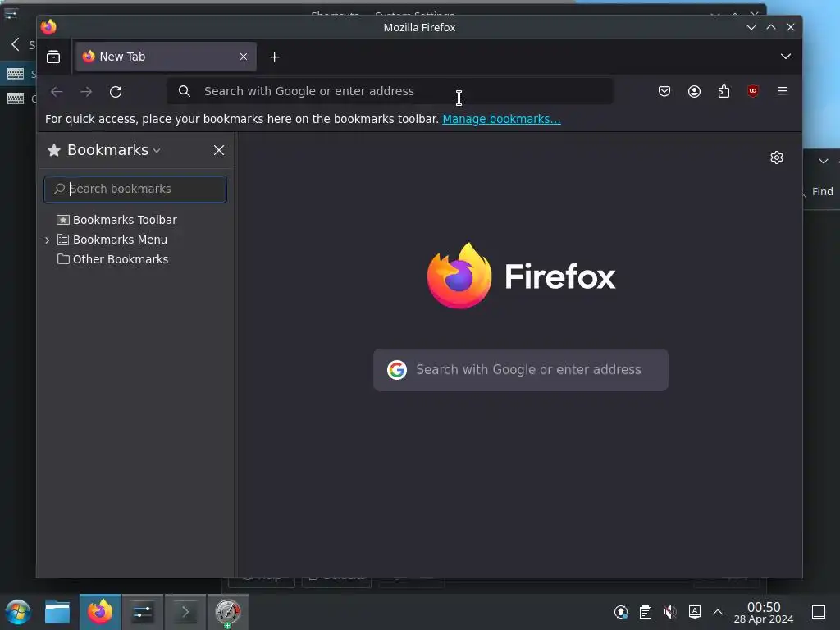
Task: Open the Extensions puzzle icon
Action: 724,91
